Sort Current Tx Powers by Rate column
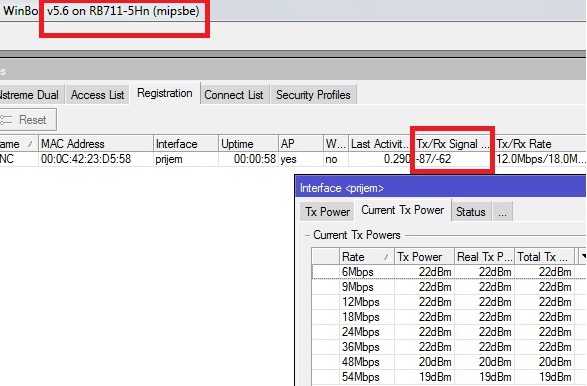 point(367,257)
